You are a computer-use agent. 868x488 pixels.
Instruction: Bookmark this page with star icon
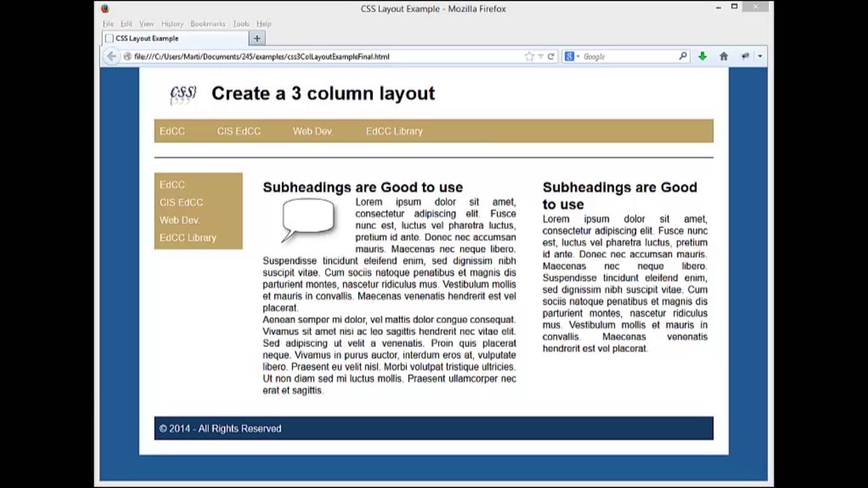pyautogui.click(x=529, y=57)
